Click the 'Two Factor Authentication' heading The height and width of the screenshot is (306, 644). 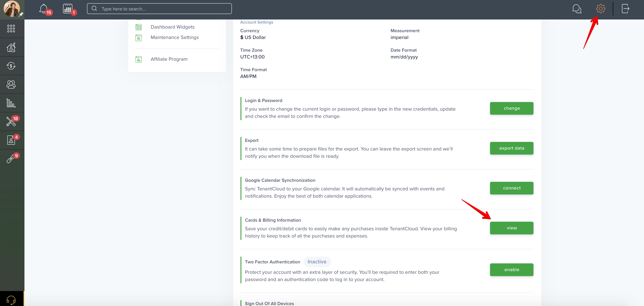(272, 262)
